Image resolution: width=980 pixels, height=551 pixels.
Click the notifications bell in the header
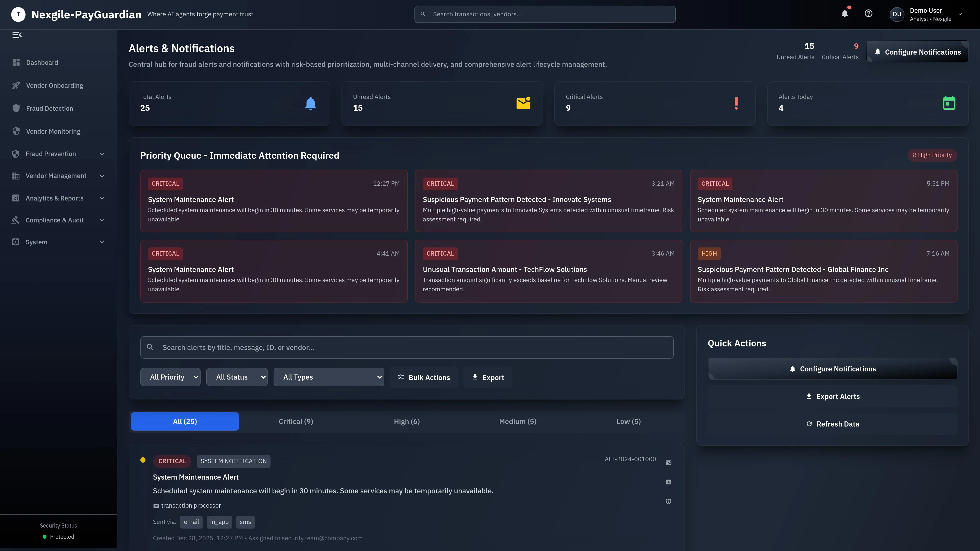(844, 13)
